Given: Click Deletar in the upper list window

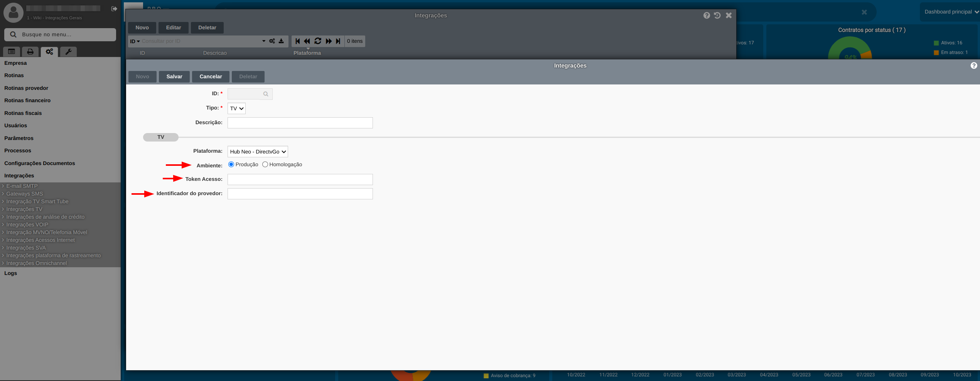Looking at the screenshot, I should pos(207,27).
